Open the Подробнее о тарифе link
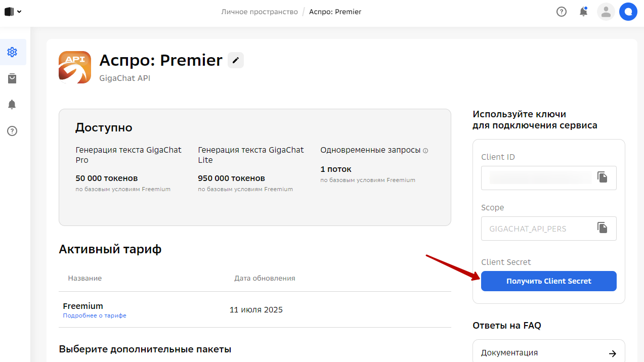Screen dimensions: 644x362 [x=95, y=315]
